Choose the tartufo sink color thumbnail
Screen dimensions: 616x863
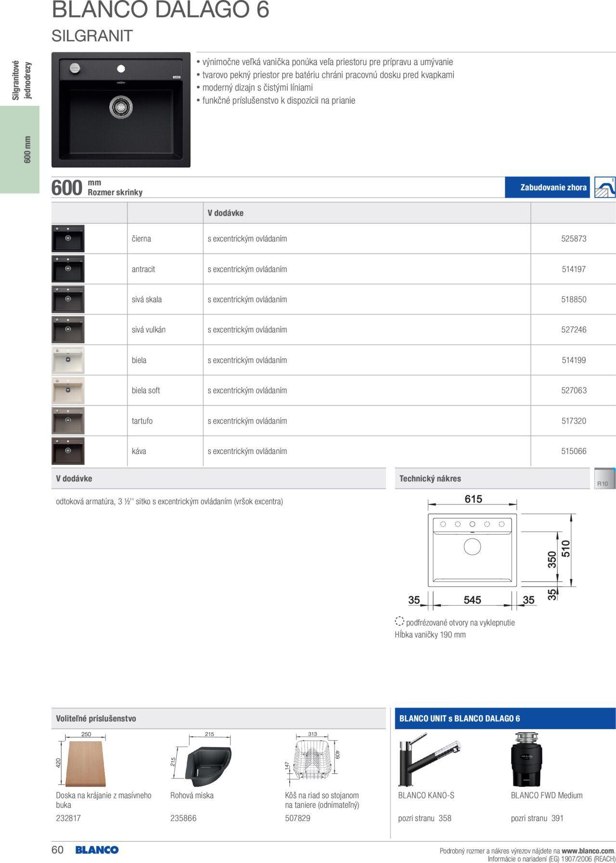(x=68, y=421)
